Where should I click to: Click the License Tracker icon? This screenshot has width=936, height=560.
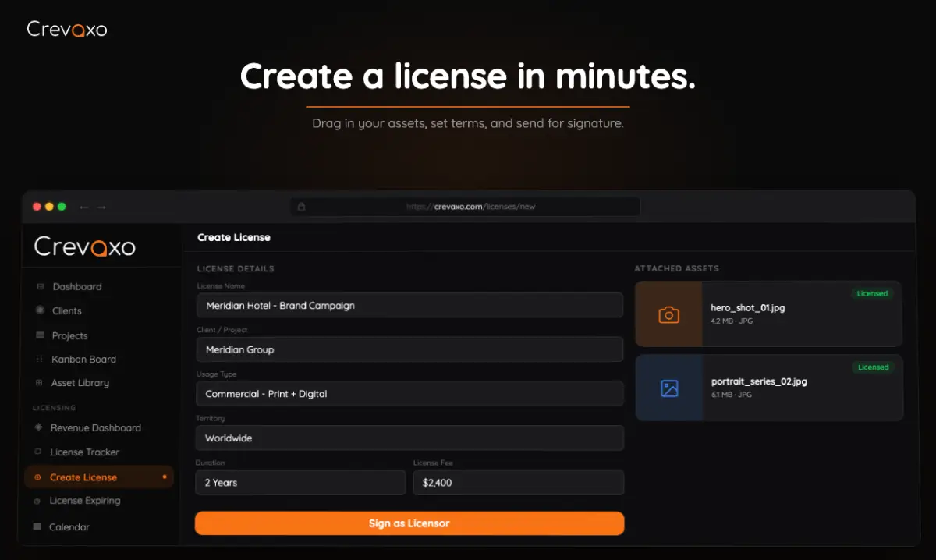[x=38, y=452]
